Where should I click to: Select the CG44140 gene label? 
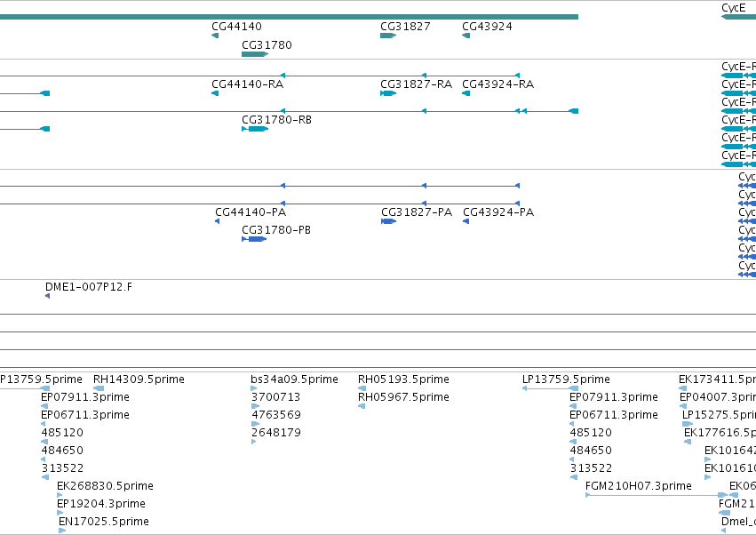(236, 27)
